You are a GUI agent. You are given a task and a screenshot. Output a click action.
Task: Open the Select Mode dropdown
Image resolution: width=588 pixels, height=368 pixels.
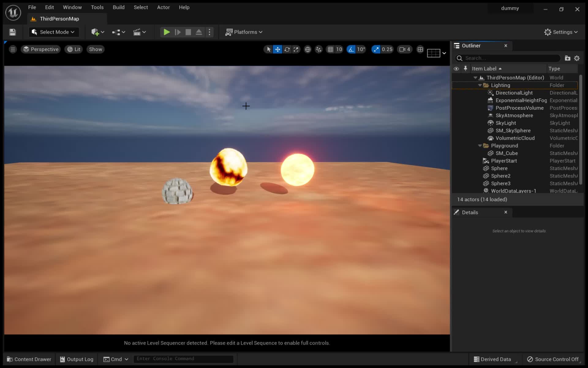click(x=54, y=32)
